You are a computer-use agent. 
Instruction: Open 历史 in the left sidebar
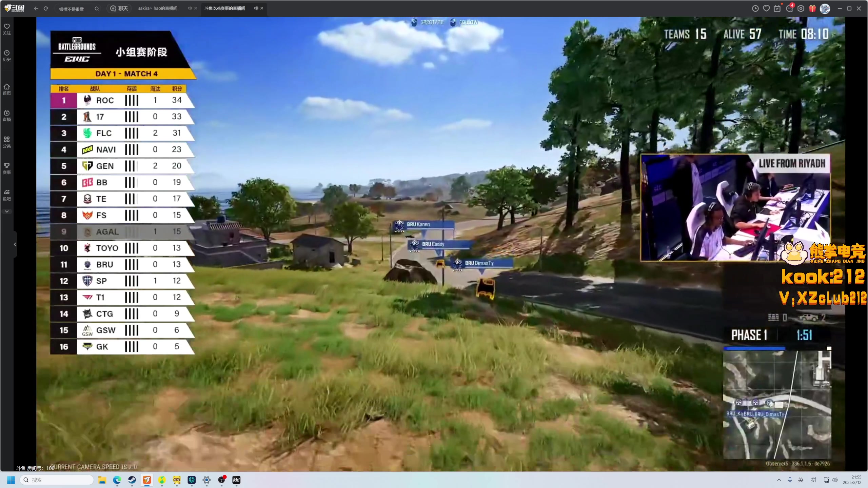7,56
